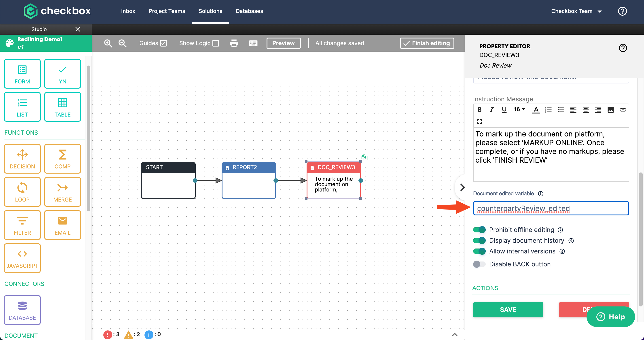Image resolution: width=644 pixels, height=340 pixels.
Task: Insert image into instruction message
Action: [x=610, y=110]
